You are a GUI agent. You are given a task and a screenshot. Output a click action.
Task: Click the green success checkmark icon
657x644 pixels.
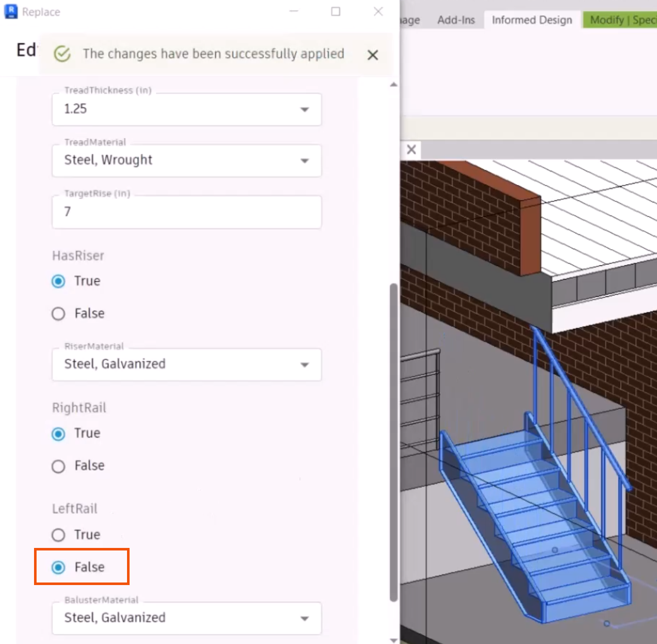coord(62,54)
